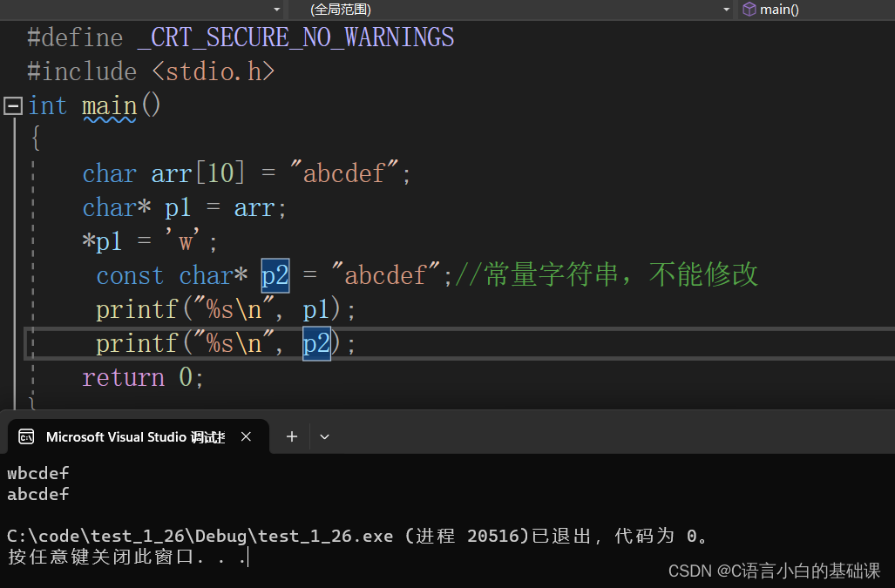Click the wbcdef output line in the console
Viewport: 895px width, 588px height.
[x=37, y=473]
